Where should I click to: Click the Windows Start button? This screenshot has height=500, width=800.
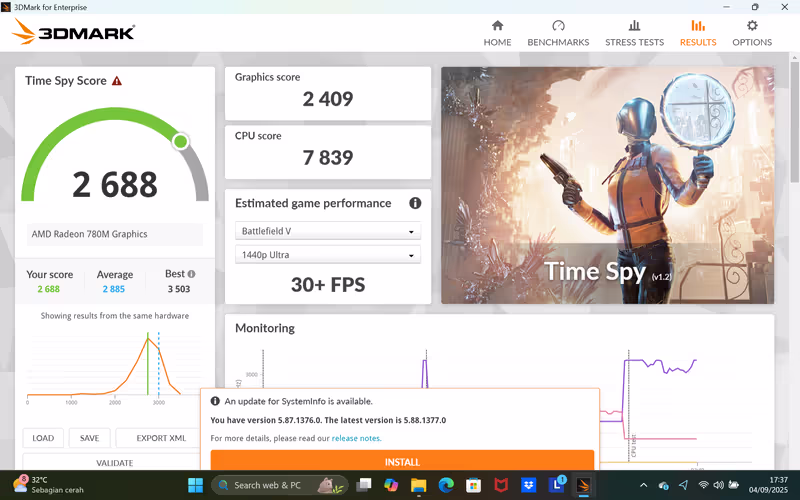(x=195, y=485)
